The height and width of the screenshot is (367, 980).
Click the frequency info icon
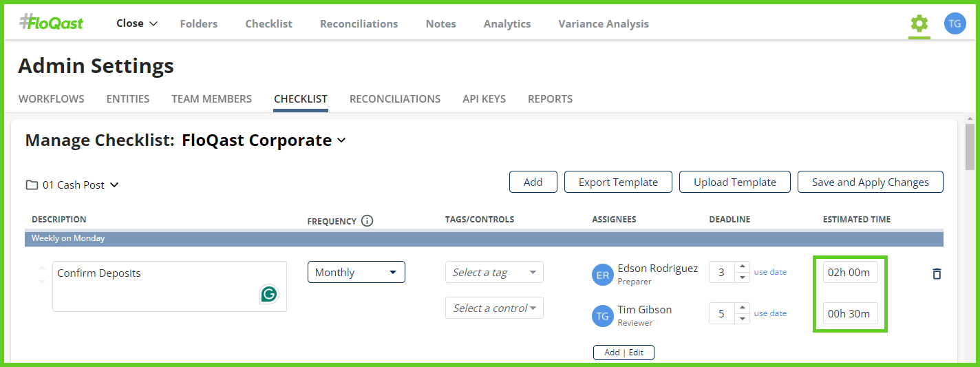pyautogui.click(x=367, y=221)
